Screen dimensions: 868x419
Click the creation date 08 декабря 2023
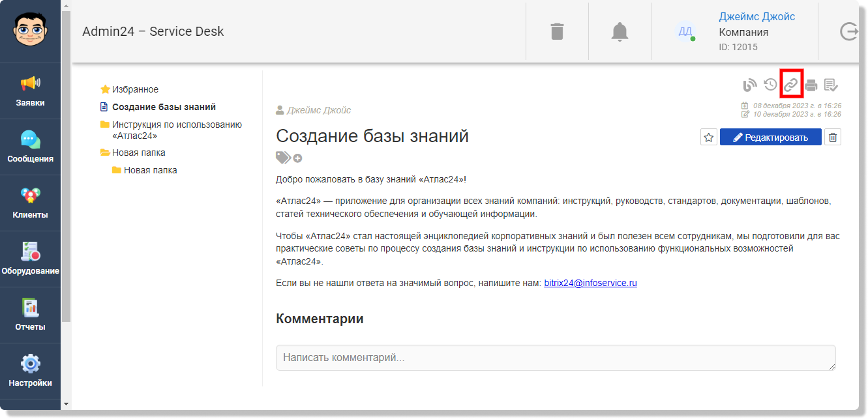point(797,105)
